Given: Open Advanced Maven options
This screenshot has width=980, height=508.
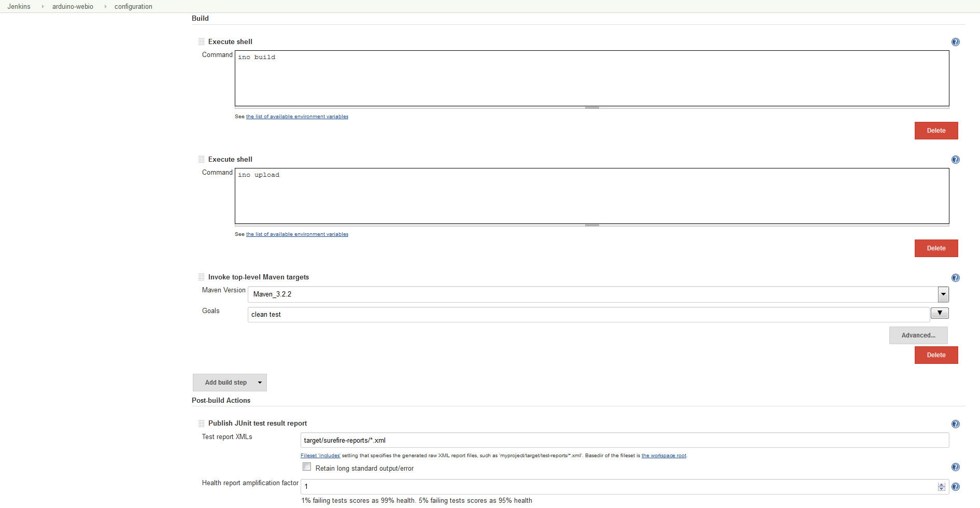Looking at the screenshot, I should pos(918,335).
